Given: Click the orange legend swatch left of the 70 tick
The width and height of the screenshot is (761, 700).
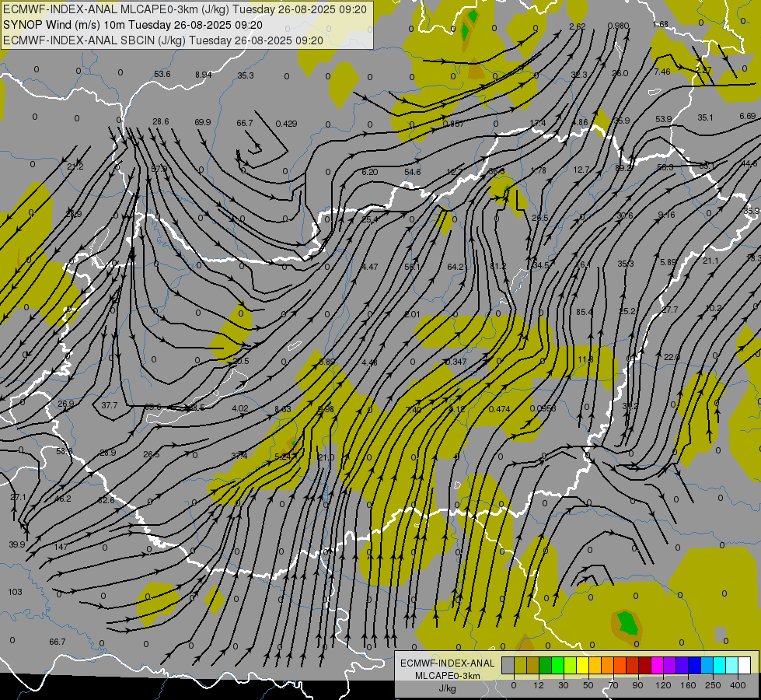Looking at the screenshot, I should tap(608, 666).
